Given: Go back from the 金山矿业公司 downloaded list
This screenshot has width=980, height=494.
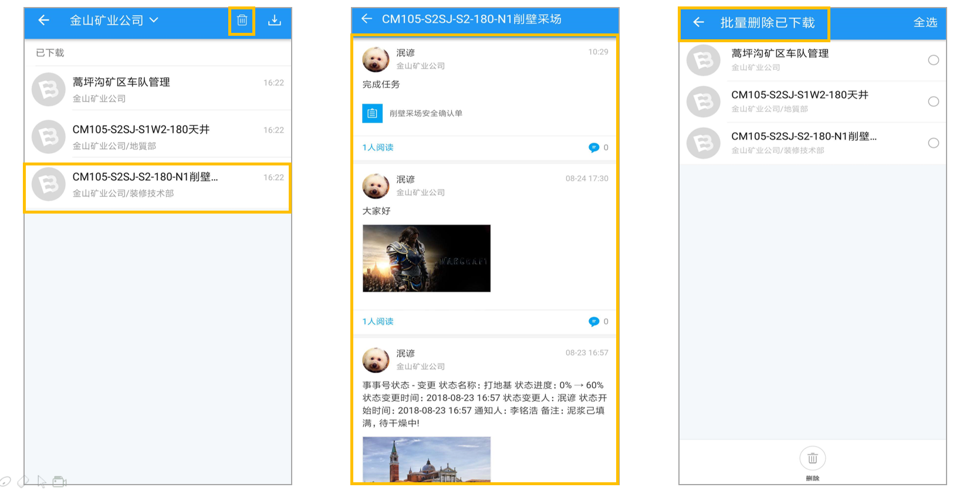Looking at the screenshot, I should pos(43,21).
